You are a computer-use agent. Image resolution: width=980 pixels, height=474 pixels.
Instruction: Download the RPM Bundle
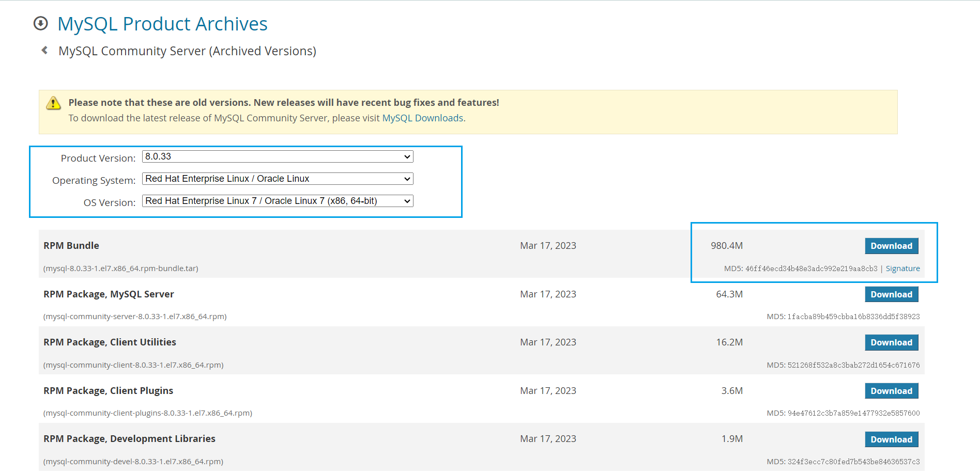click(x=892, y=246)
